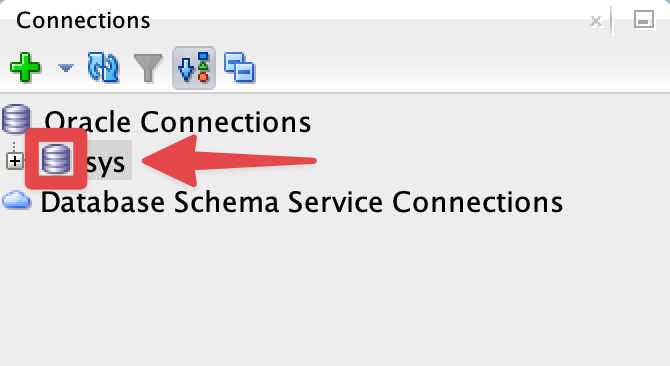Click the sys database cylinder icon
Viewport: 670px width, 366px height.
click(x=56, y=159)
